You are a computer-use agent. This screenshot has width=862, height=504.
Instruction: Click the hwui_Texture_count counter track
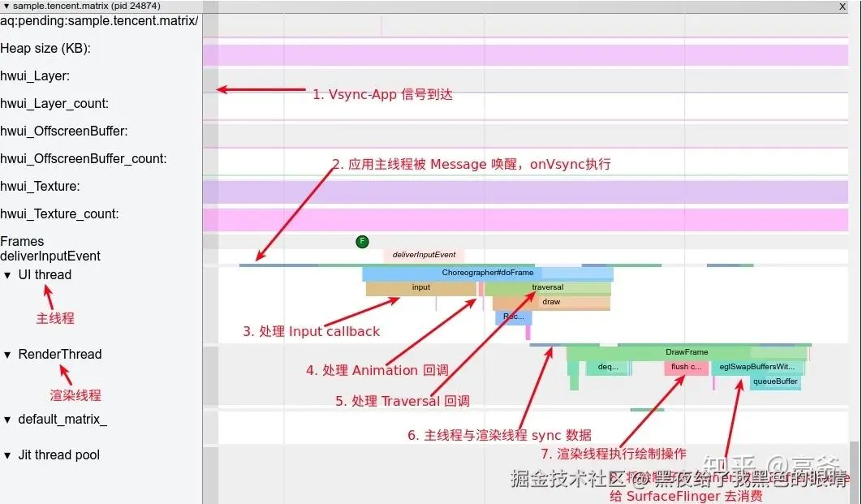(525, 220)
